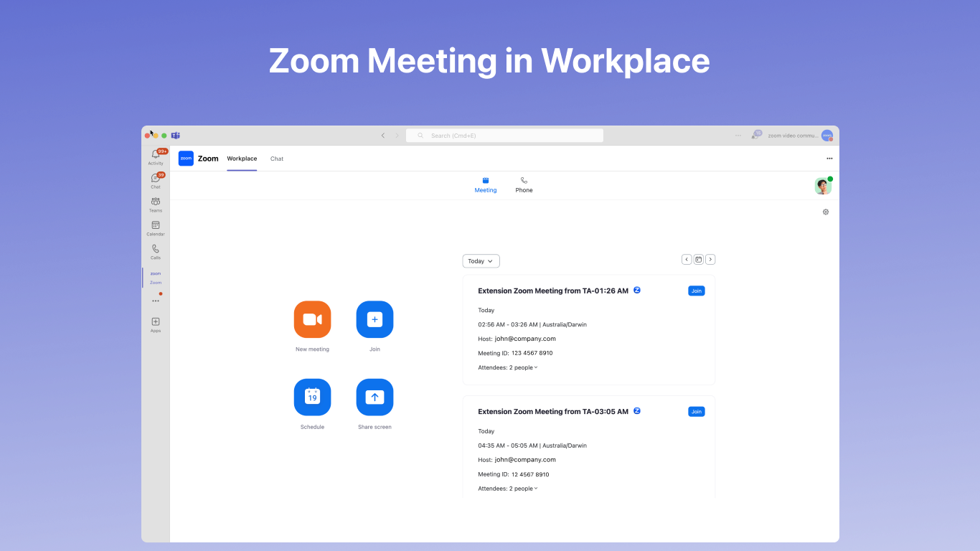Click host john@company.com in the first meeting

[525, 339]
